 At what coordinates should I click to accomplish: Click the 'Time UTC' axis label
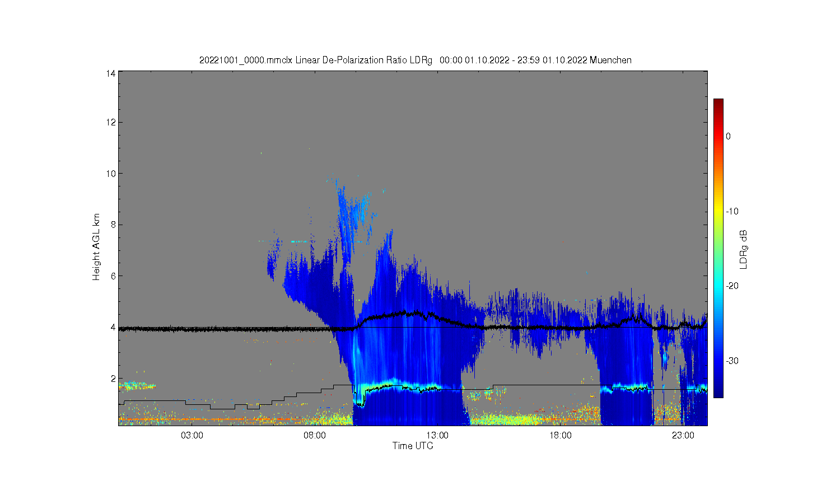click(413, 446)
